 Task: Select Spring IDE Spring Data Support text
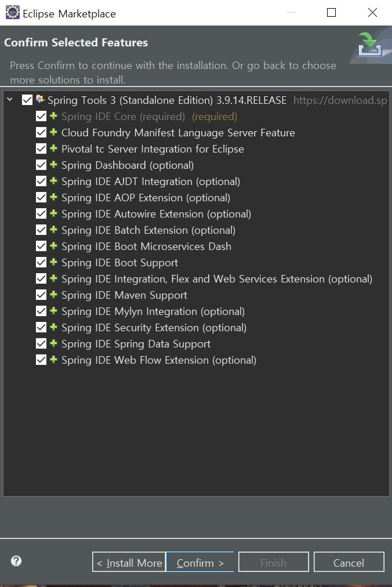[x=136, y=344]
